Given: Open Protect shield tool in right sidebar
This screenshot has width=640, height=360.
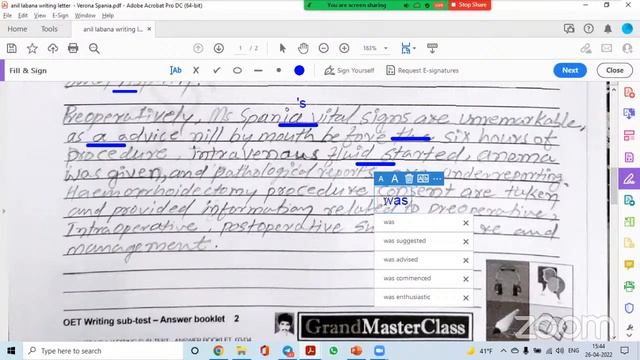Looking at the screenshot, I should point(629,308).
